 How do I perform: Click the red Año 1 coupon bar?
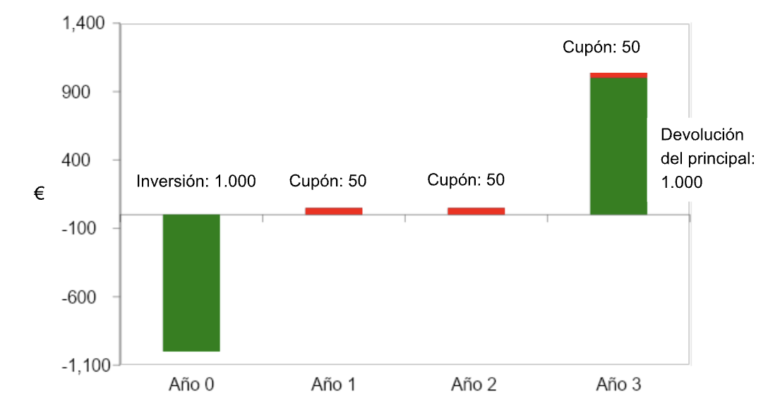pos(334,211)
